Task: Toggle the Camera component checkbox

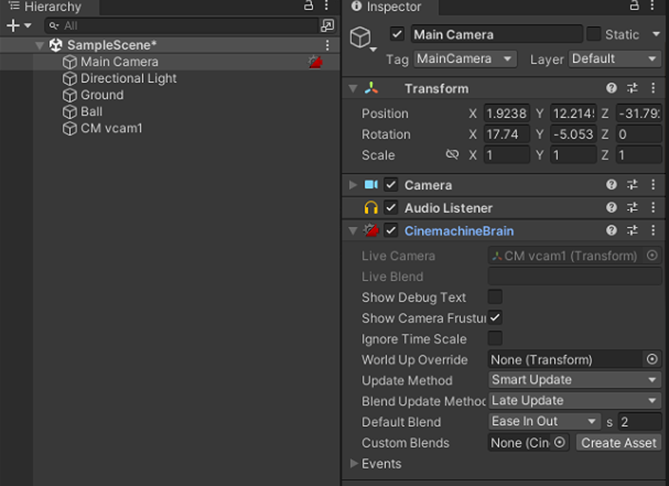Action: 391,185
